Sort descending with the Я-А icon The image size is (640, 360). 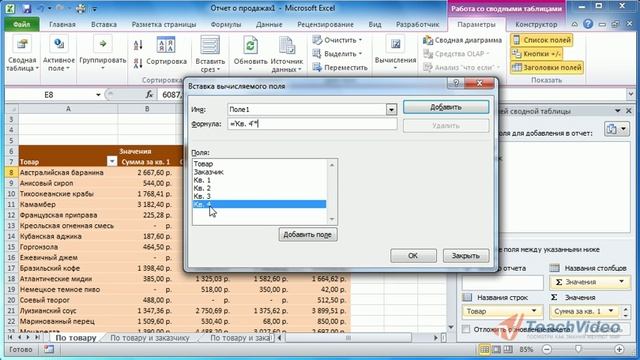tap(138, 63)
